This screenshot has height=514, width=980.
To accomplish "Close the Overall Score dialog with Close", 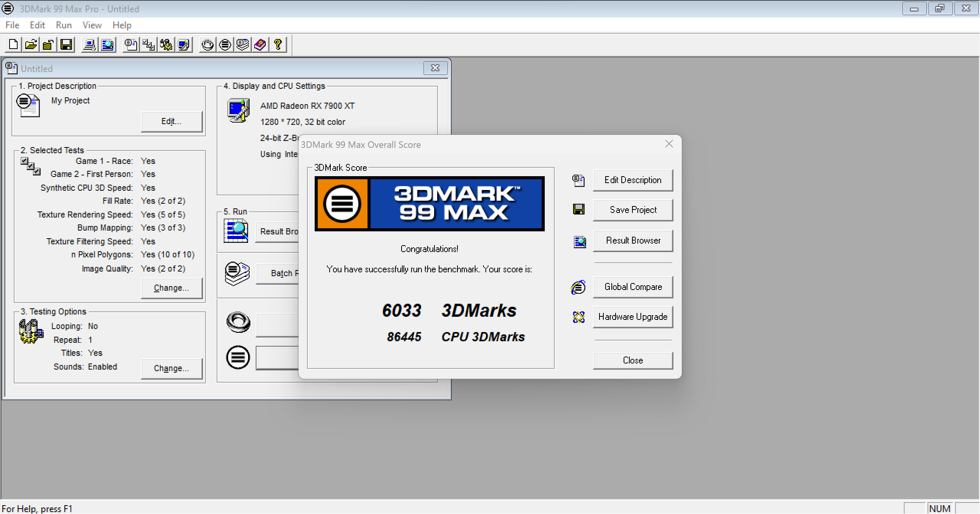I will point(632,360).
